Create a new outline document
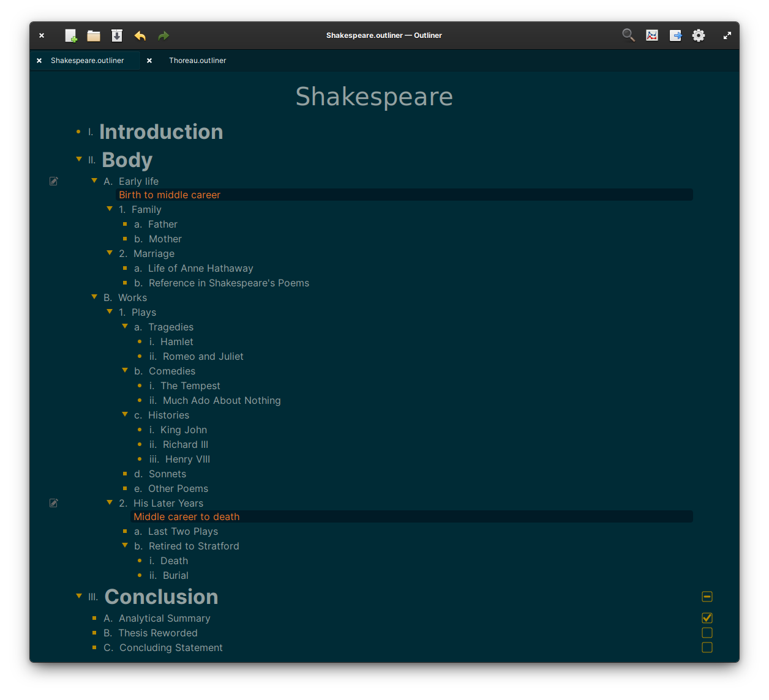Screen dimensions: 769x700 coord(71,35)
